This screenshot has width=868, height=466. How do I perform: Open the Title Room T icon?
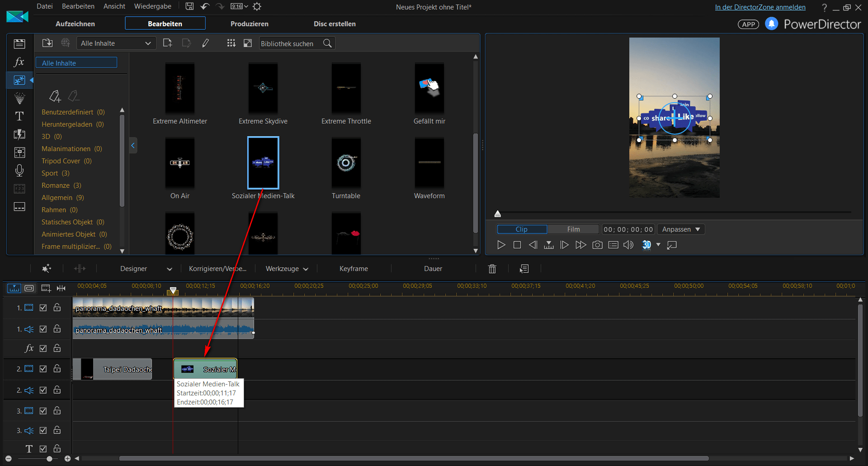(19, 116)
